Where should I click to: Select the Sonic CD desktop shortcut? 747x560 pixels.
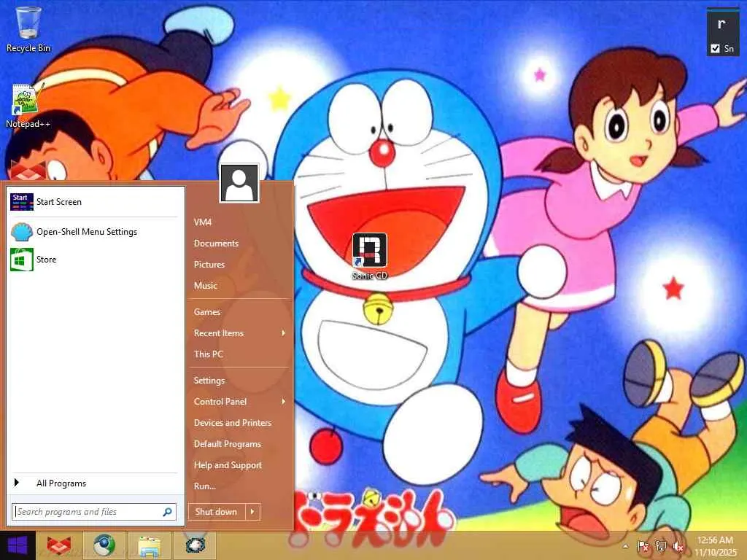[370, 256]
